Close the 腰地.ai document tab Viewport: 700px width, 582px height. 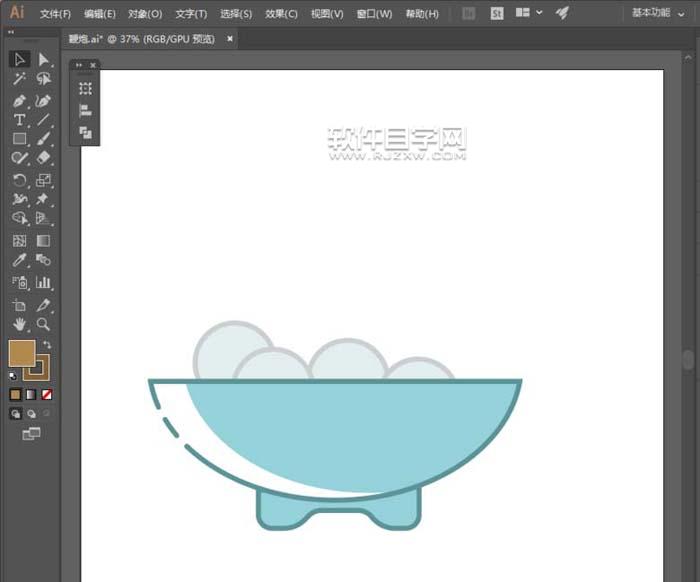[230, 38]
